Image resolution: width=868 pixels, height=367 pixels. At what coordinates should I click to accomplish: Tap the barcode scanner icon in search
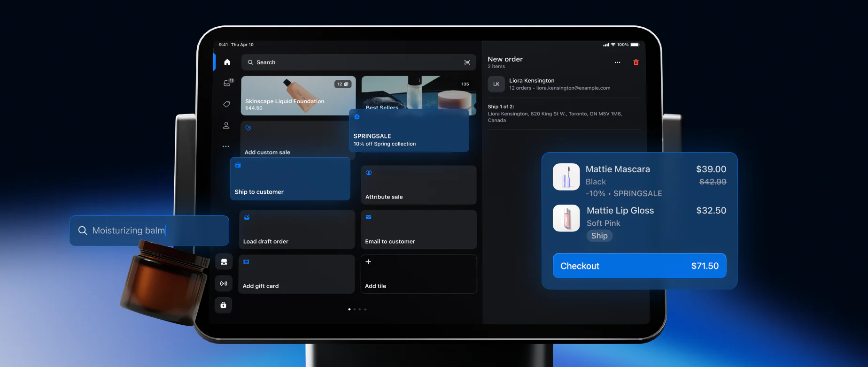[x=467, y=62]
